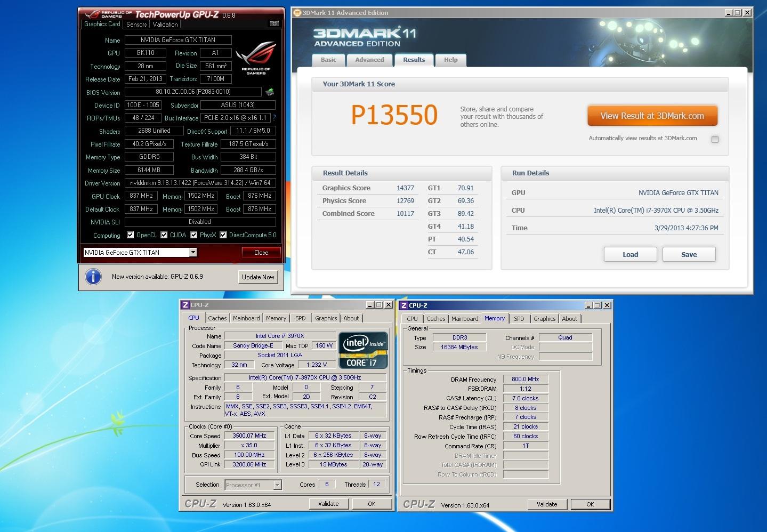Screen dimensions: 767x532
Task: Click the 3DMark 11 window title icon
Action: click(x=298, y=13)
